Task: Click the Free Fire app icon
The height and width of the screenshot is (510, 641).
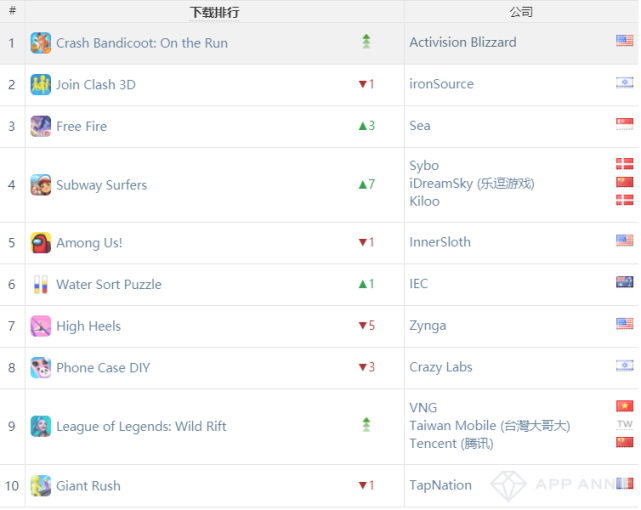Action: (41, 126)
